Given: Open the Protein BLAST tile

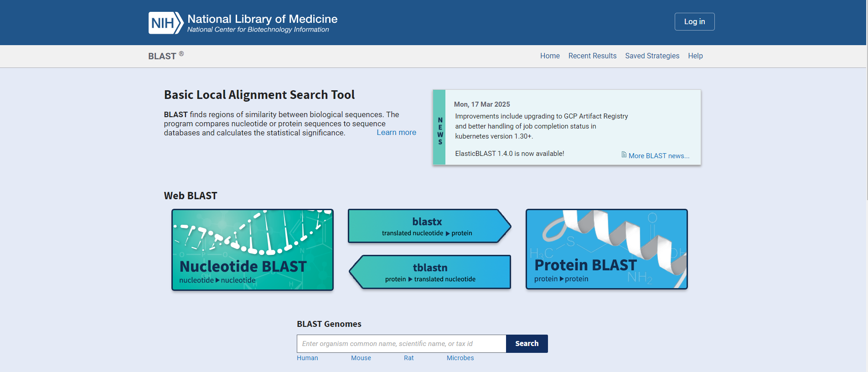Looking at the screenshot, I should point(606,249).
